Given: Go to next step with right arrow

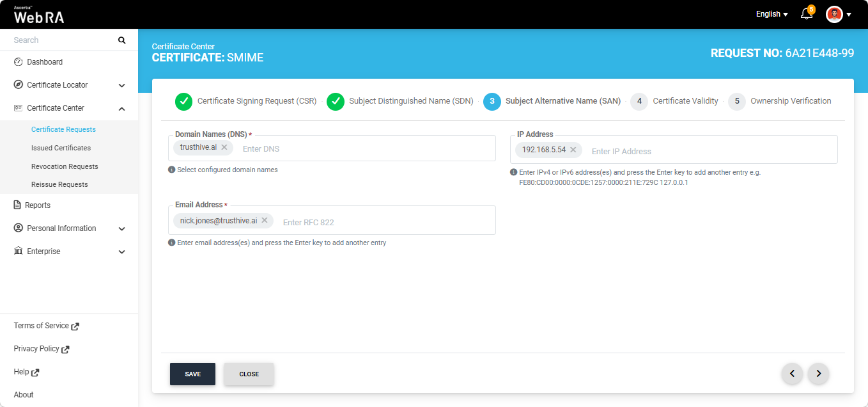Looking at the screenshot, I should click(818, 374).
